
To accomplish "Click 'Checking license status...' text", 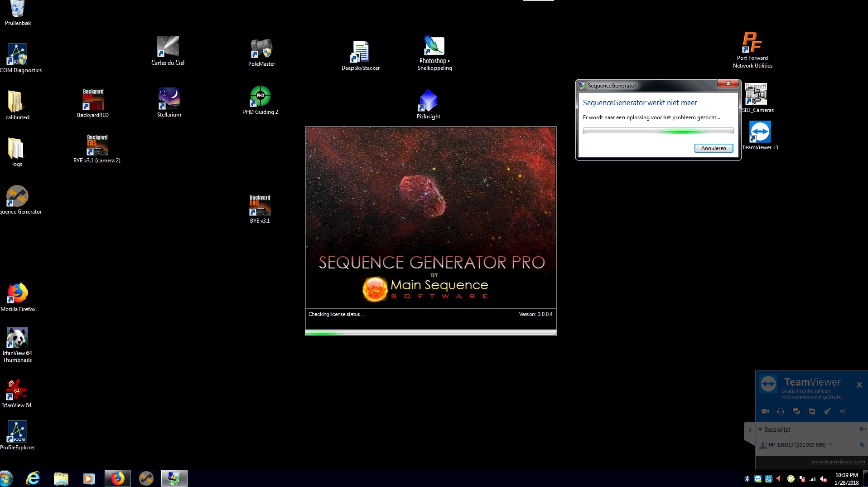I will [336, 314].
